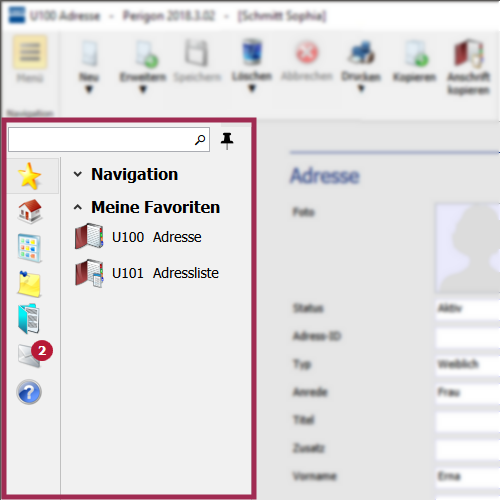
Task: Expand the Navigation section chevron
Action: click(x=78, y=174)
